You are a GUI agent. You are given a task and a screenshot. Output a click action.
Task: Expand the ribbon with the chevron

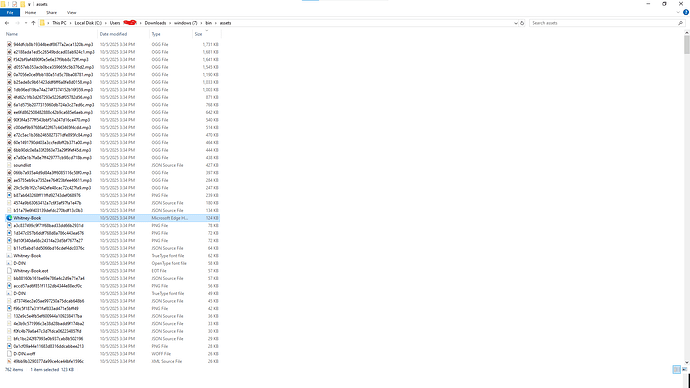[x=678, y=12]
